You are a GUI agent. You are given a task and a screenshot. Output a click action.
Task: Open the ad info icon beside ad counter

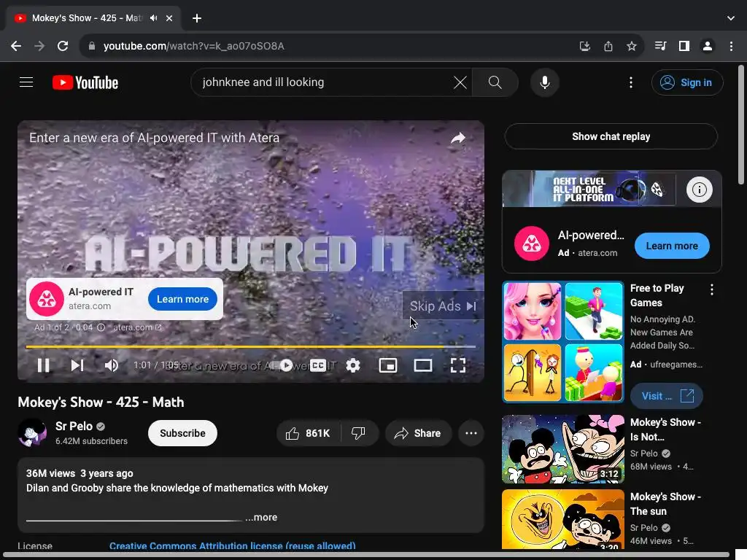point(101,327)
